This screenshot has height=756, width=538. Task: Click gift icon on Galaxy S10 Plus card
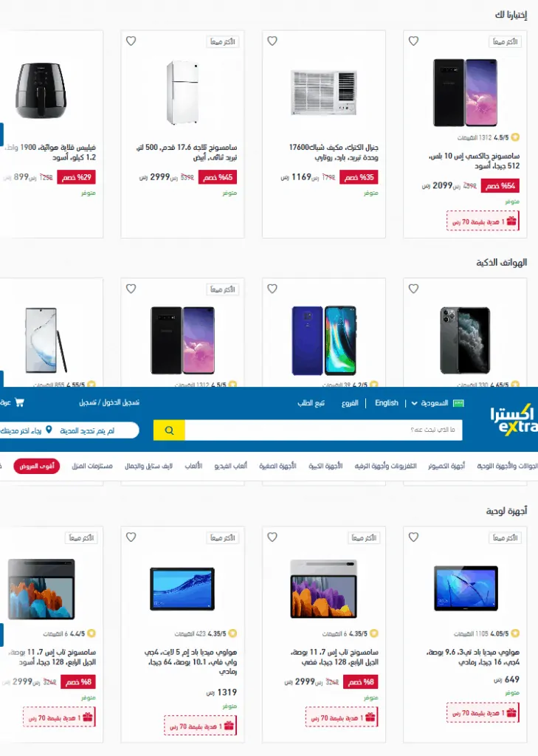coord(511,221)
